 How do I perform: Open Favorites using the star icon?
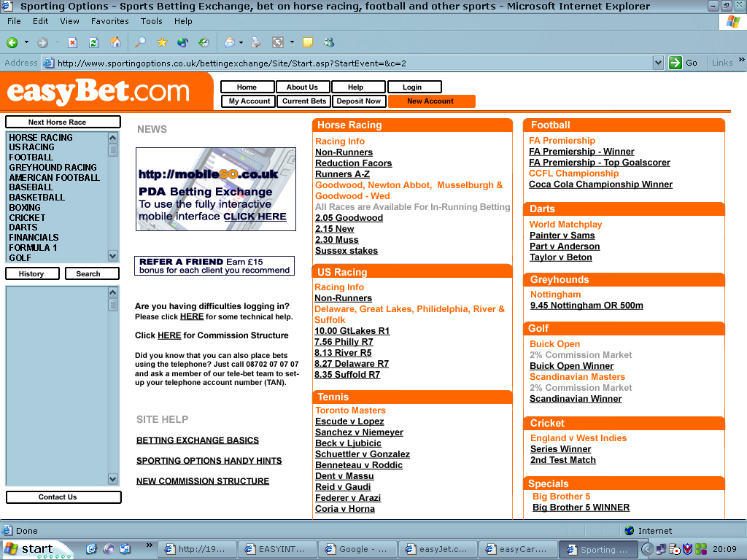pos(162,42)
